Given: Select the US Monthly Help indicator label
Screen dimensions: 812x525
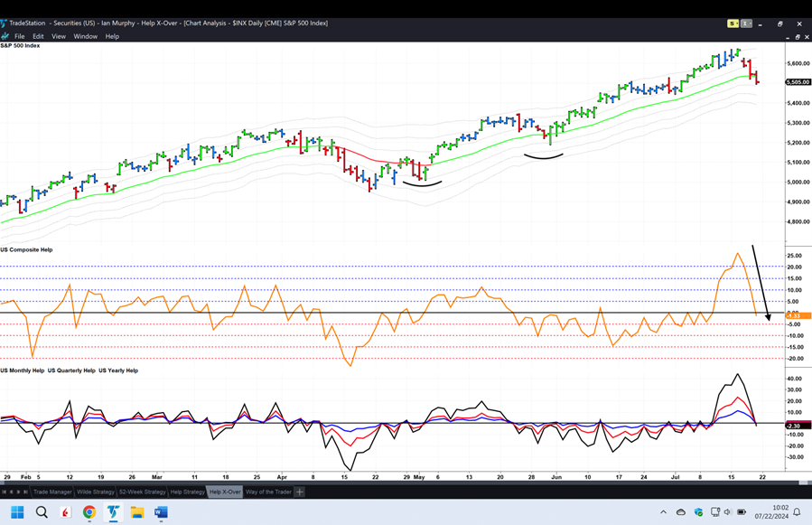Looking at the screenshot, I should coord(23,370).
